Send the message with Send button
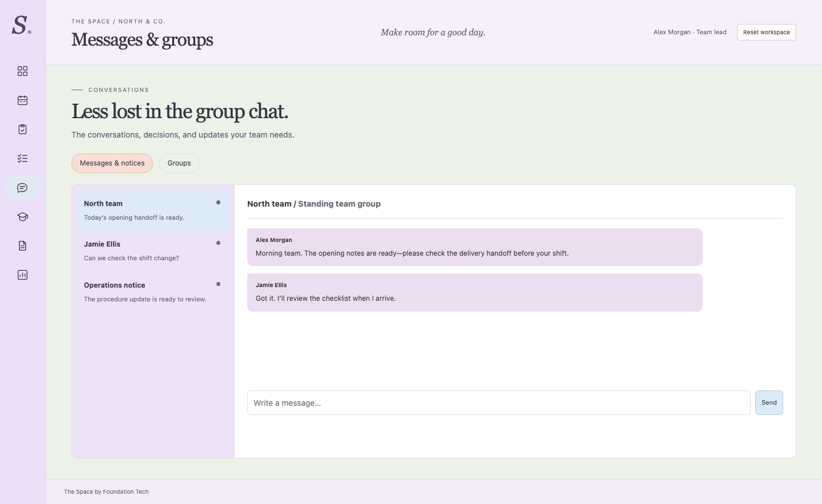The image size is (822, 504). pos(769,402)
